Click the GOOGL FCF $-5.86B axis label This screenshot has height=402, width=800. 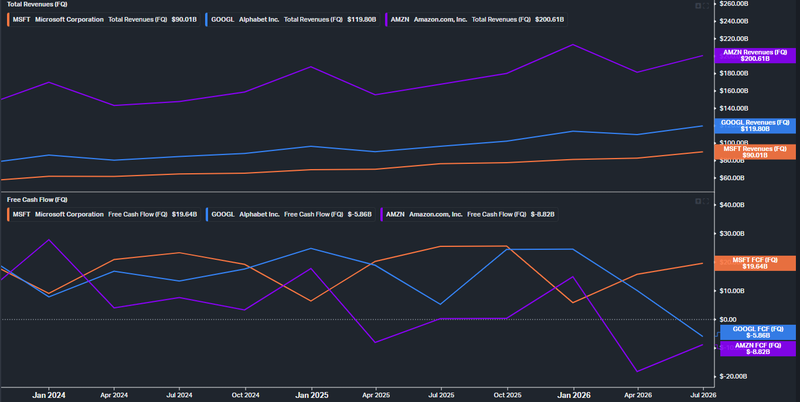pyautogui.click(x=758, y=332)
